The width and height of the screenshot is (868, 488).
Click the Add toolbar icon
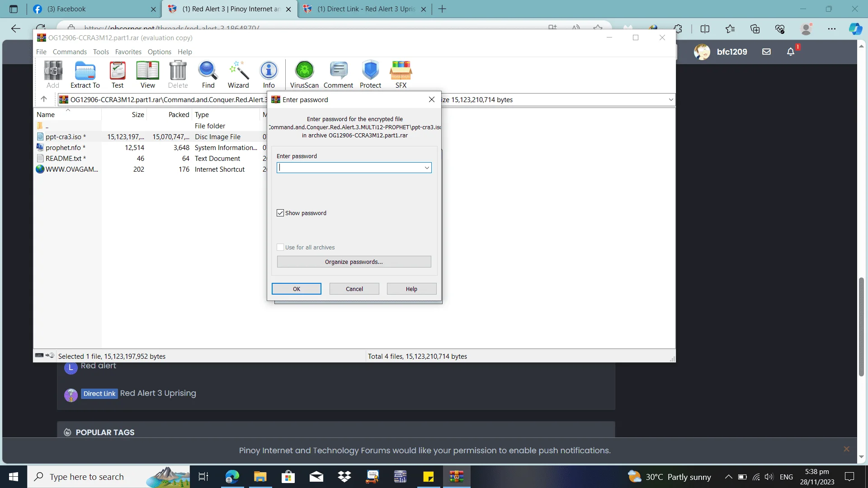pyautogui.click(x=53, y=75)
